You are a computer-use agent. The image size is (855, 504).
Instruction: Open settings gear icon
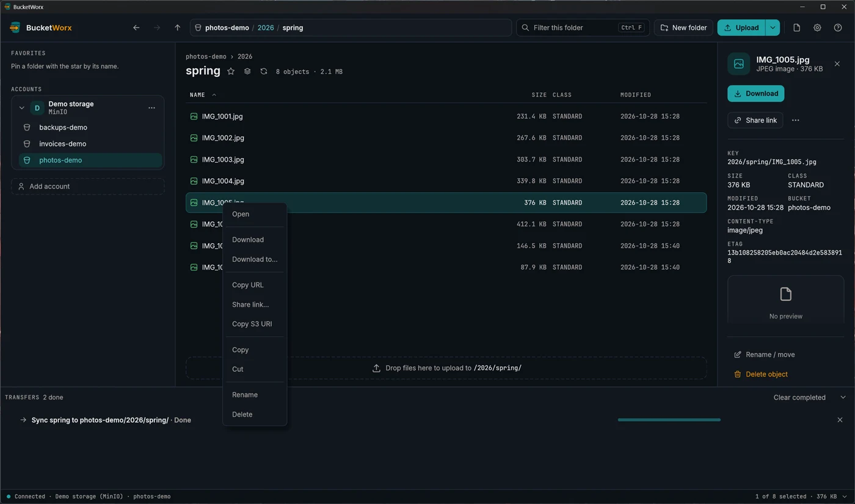[817, 27]
